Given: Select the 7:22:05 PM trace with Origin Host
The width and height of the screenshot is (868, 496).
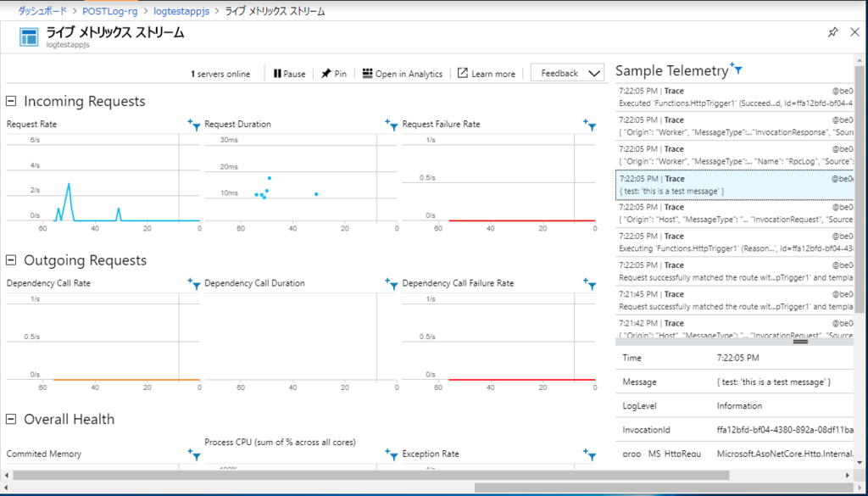Looking at the screenshot, I should point(734,213).
